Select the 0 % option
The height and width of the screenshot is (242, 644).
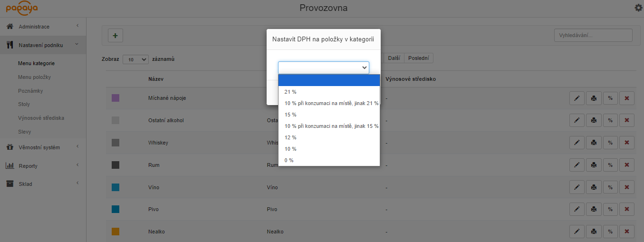pyautogui.click(x=289, y=160)
